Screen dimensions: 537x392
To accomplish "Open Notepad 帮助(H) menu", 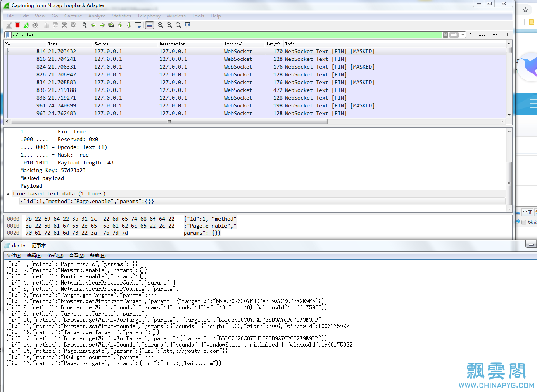I will (x=98, y=256).
